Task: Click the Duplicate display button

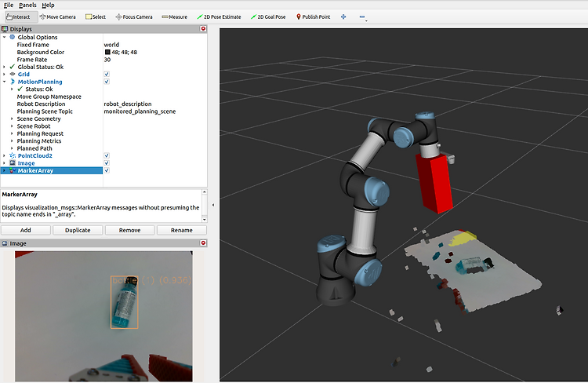Action: [78, 230]
